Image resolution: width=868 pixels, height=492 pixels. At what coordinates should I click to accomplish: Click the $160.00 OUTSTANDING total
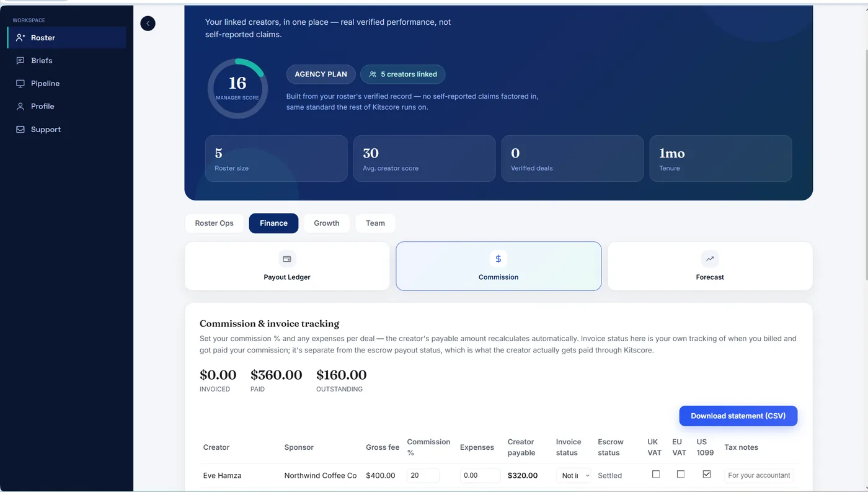click(x=341, y=380)
